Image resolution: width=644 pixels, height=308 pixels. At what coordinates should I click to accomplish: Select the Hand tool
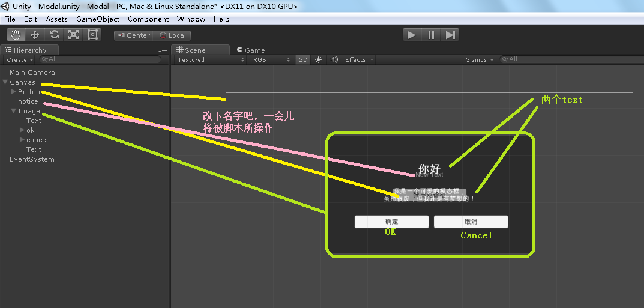click(x=16, y=35)
